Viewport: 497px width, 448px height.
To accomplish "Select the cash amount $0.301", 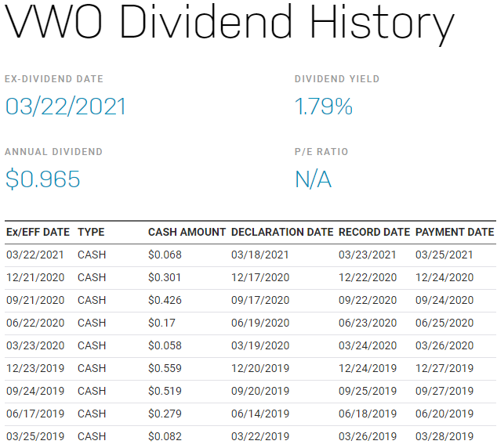I will (x=165, y=277).
